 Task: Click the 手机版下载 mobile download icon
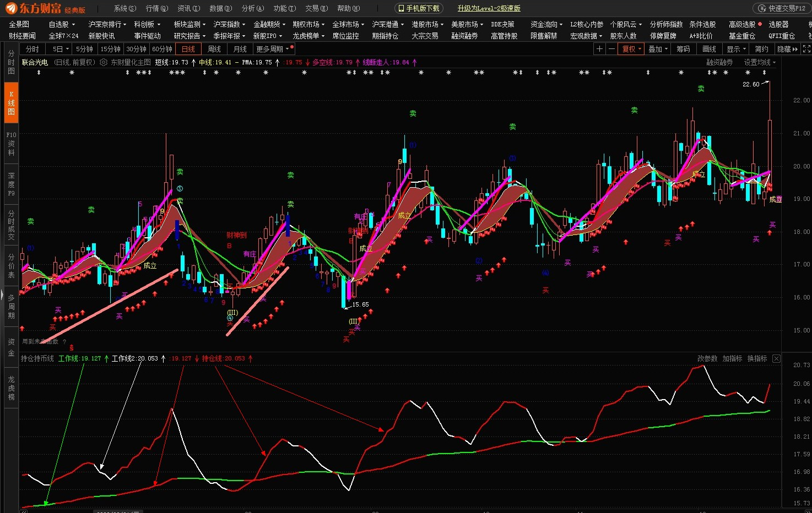click(402, 8)
